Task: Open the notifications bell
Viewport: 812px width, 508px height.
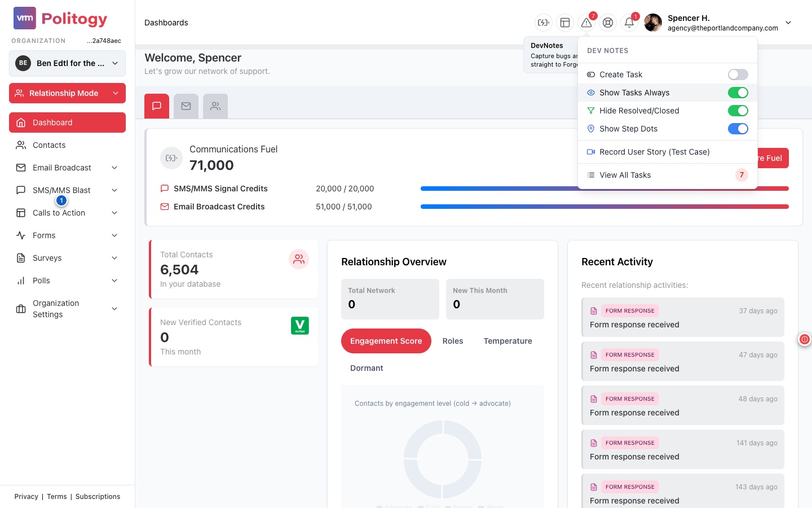Action: tap(629, 23)
